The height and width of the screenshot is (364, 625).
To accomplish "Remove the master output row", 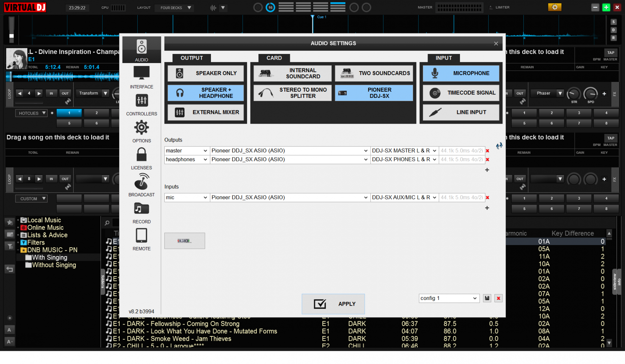I will (487, 151).
